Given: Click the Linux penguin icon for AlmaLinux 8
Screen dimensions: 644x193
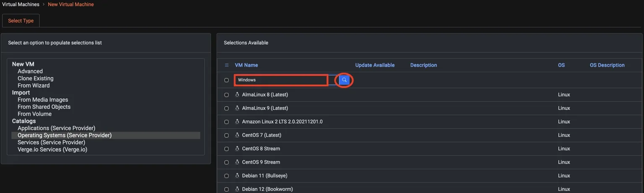Looking at the screenshot, I should tap(237, 95).
